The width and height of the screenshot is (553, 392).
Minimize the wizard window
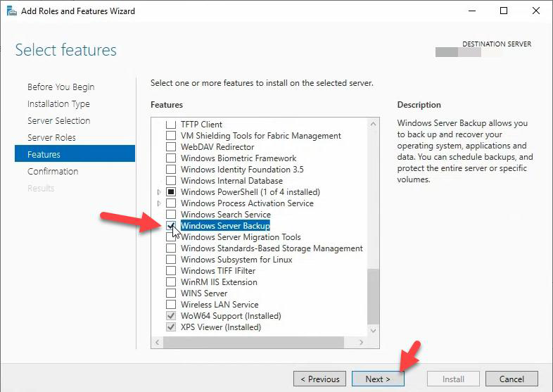(472, 11)
